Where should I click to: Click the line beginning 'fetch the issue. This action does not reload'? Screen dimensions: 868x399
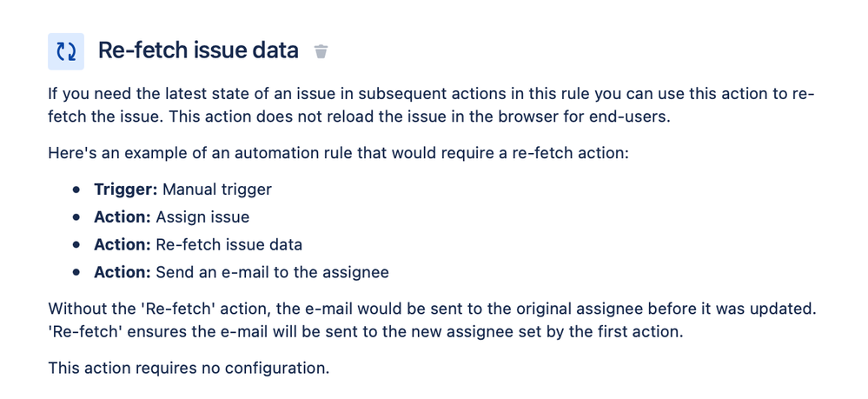click(359, 118)
